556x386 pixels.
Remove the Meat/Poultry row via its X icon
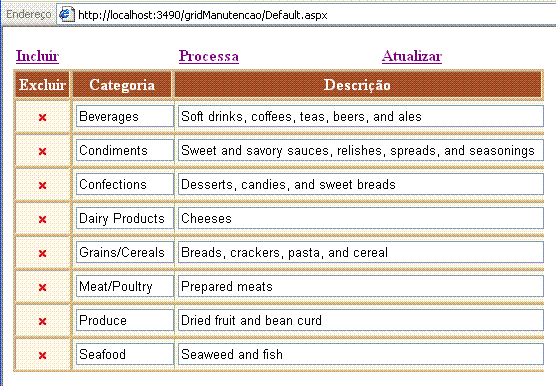[x=43, y=287]
